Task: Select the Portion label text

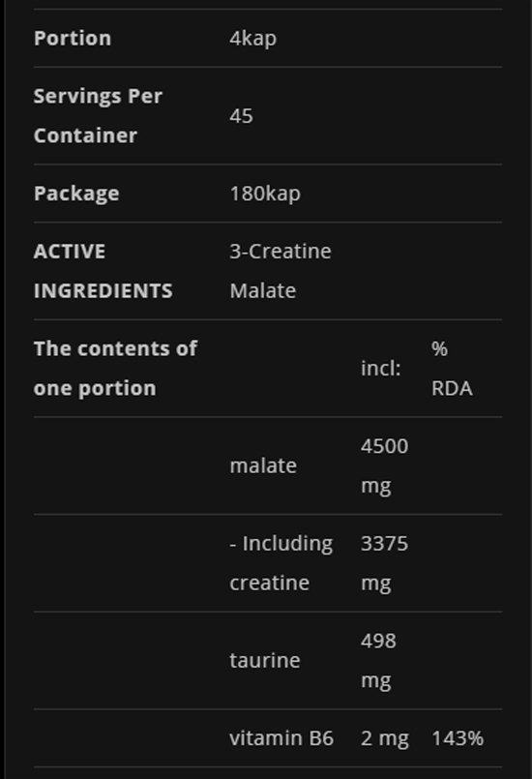Action: [x=73, y=39]
